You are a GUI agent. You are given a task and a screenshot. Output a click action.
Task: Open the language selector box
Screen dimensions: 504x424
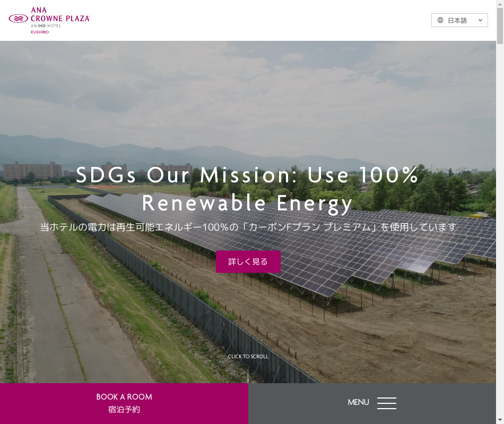[459, 20]
